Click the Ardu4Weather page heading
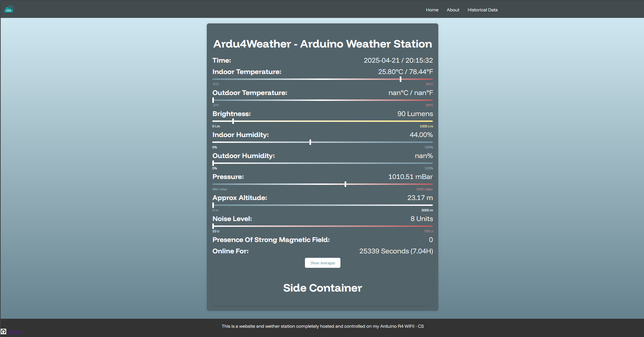Viewport: 644px width, 337px height. point(323,44)
